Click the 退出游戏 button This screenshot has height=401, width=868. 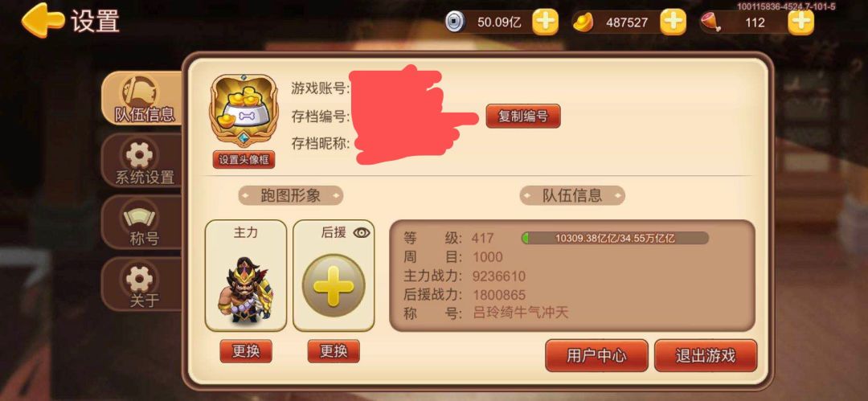[x=706, y=355]
